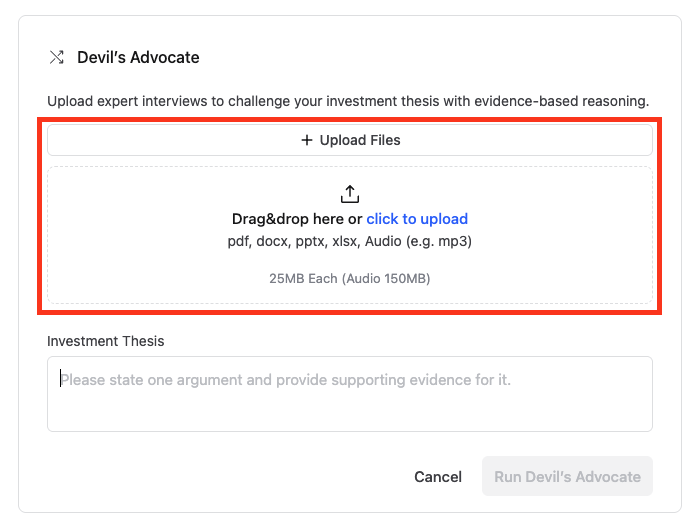Run Devil's Advocate analysis
Image resolution: width=696 pixels, height=531 pixels.
coord(567,477)
